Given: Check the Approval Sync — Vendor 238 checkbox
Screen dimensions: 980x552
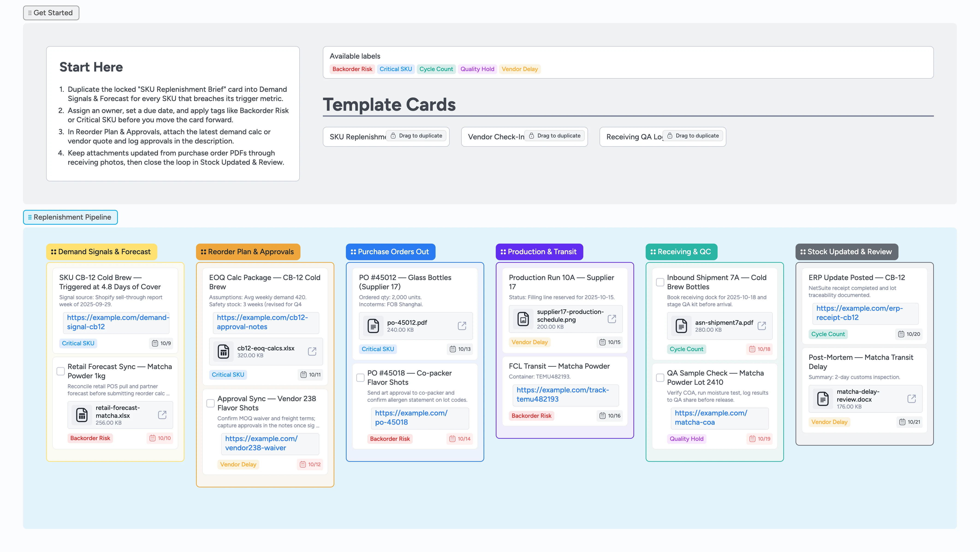Looking at the screenshot, I should coord(211,403).
